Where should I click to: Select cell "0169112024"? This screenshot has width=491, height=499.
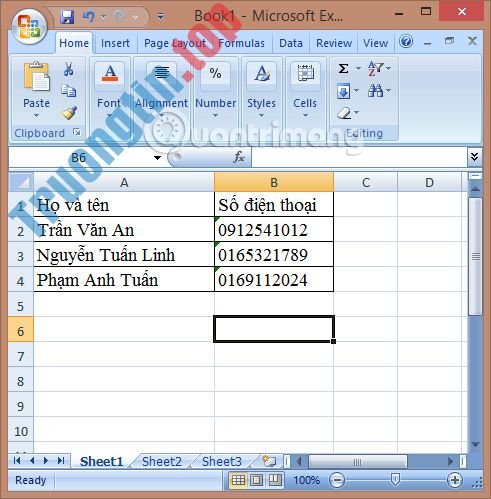pyautogui.click(x=274, y=280)
